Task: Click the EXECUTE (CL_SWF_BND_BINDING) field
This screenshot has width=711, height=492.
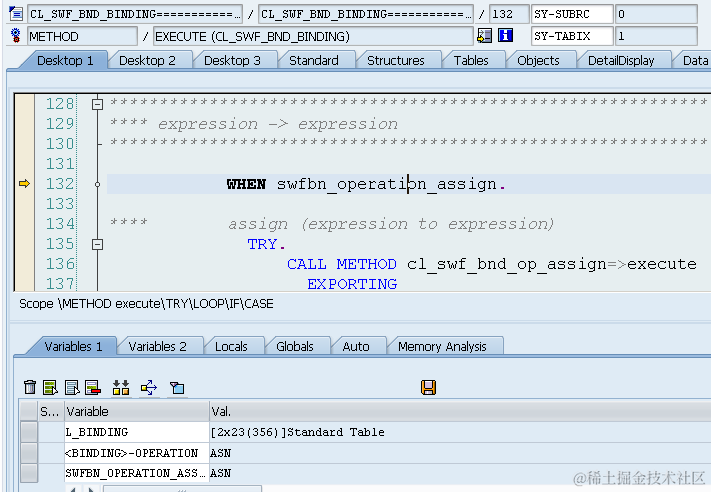Action: (313, 36)
